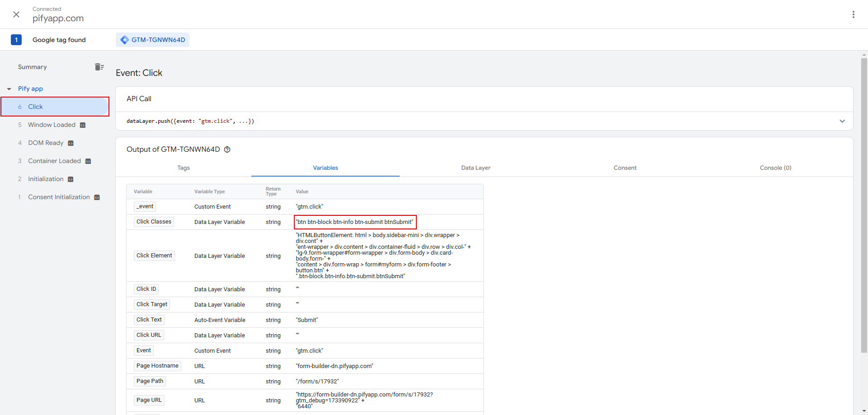Click the Click Target variable chip
The image size is (868, 415).
pyautogui.click(x=152, y=304)
